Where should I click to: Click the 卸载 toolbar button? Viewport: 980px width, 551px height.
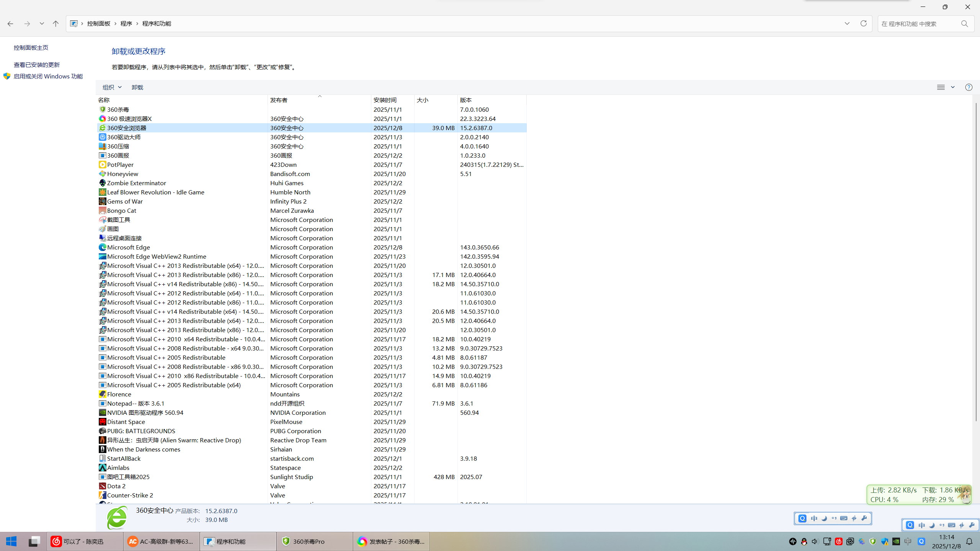(x=137, y=87)
